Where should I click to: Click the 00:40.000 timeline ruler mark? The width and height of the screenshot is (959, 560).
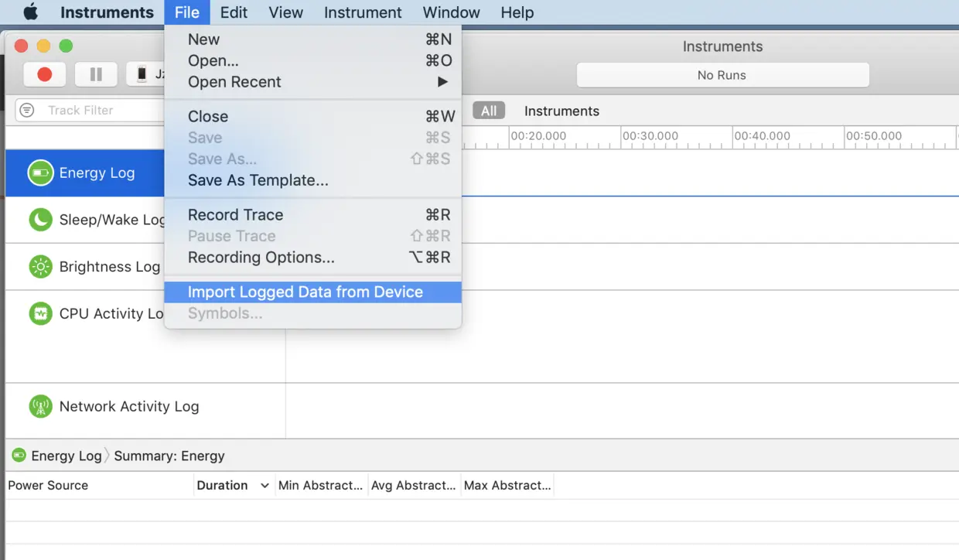(x=763, y=136)
